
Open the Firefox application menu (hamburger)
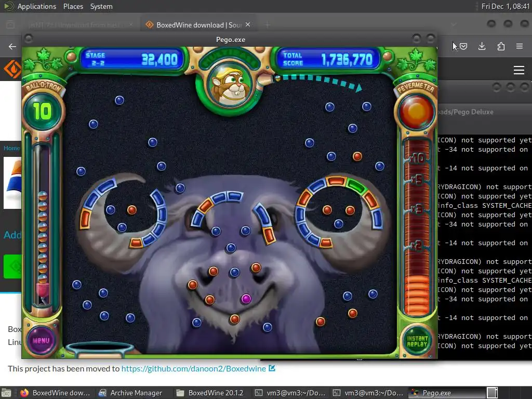pyautogui.click(x=520, y=46)
